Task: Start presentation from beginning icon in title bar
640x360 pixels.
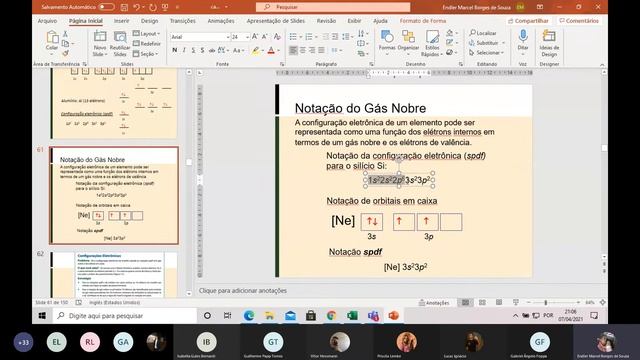Action: (x=165, y=7)
